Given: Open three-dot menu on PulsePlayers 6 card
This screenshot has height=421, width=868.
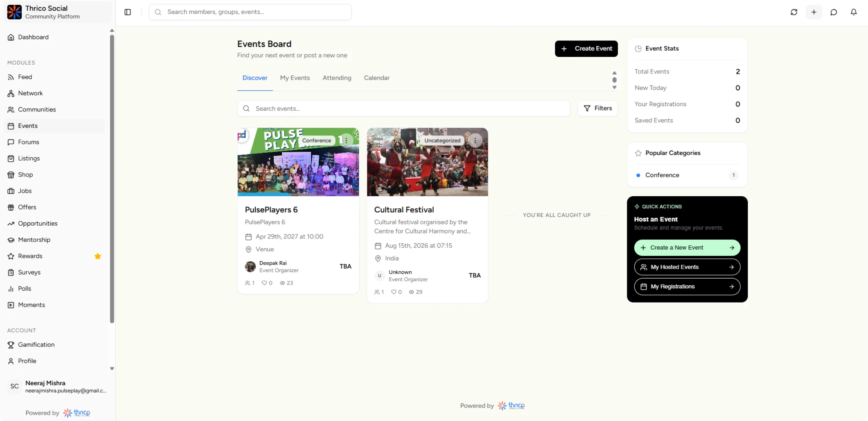Looking at the screenshot, I should point(346,140).
